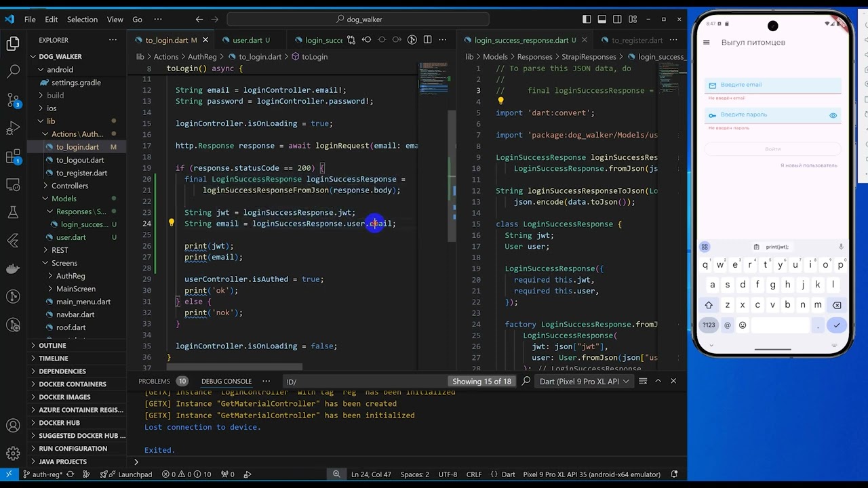Open Customize Layout button
This screenshot has width=868, height=488.
coord(633,19)
